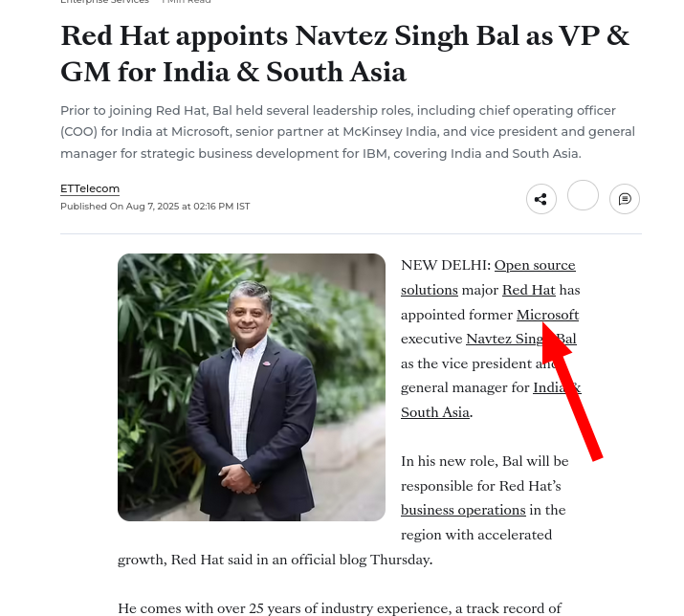The image size is (684, 616).
Task: Open the share options icon
Action: (541, 199)
